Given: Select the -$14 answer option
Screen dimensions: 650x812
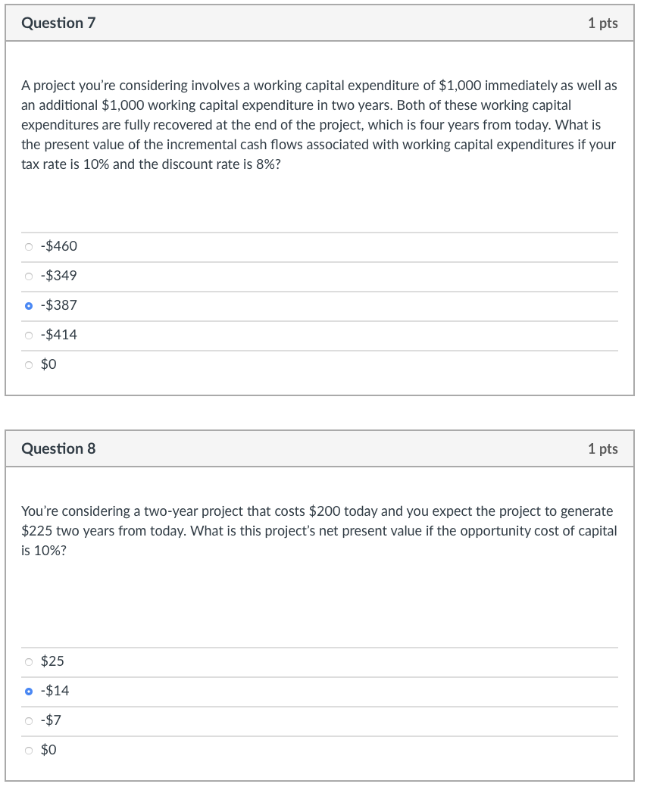Looking at the screenshot, I should [x=54, y=690].
